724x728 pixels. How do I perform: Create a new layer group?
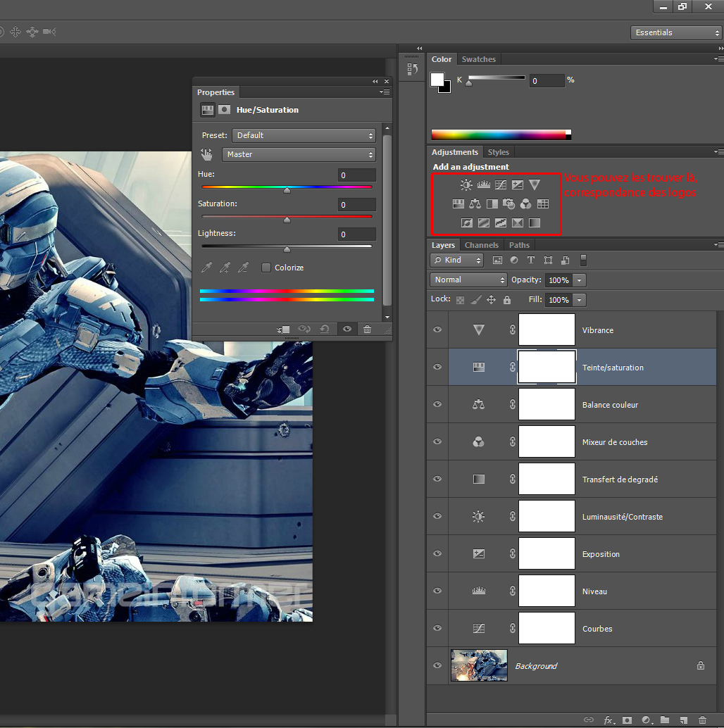click(665, 720)
